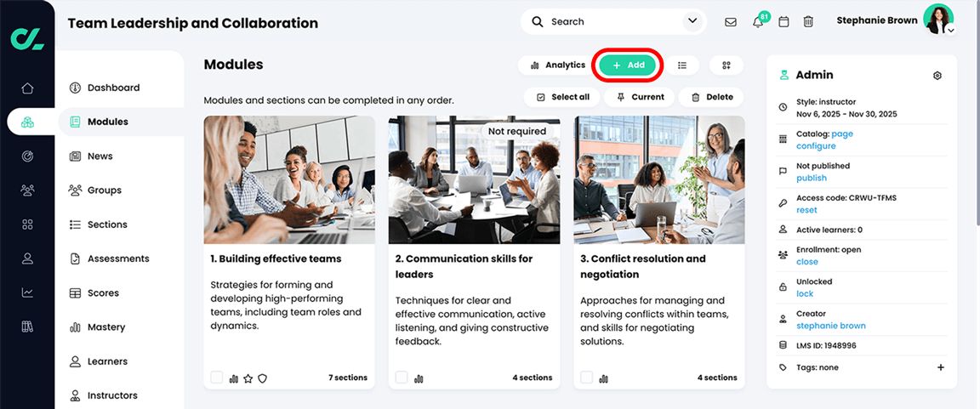The width and height of the screenshot is (980, 409).
Task: Open Scores in the course menu
Action: pyautogui.click(x=103, y=293)
